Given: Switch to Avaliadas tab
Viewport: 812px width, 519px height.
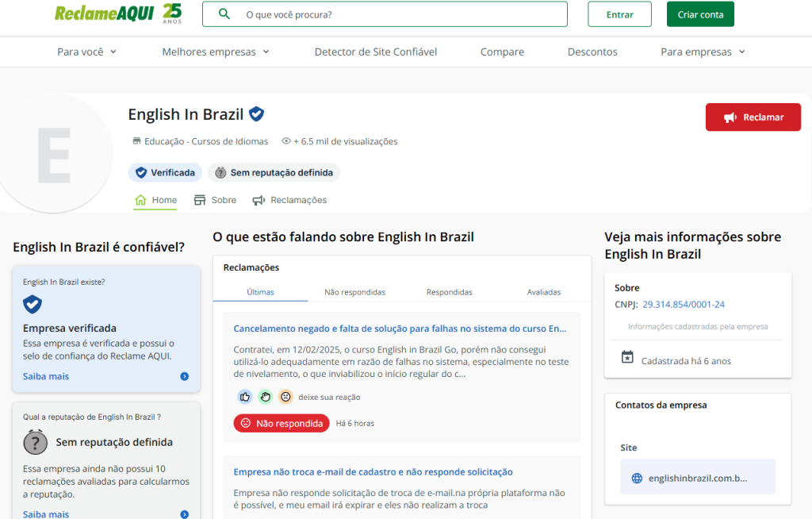Looking at the screenshot, I should point(544,292).
